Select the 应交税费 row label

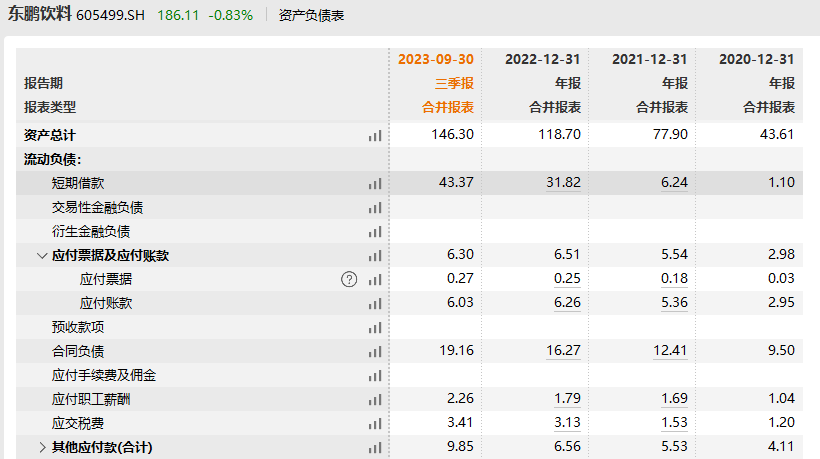point(78,424)
